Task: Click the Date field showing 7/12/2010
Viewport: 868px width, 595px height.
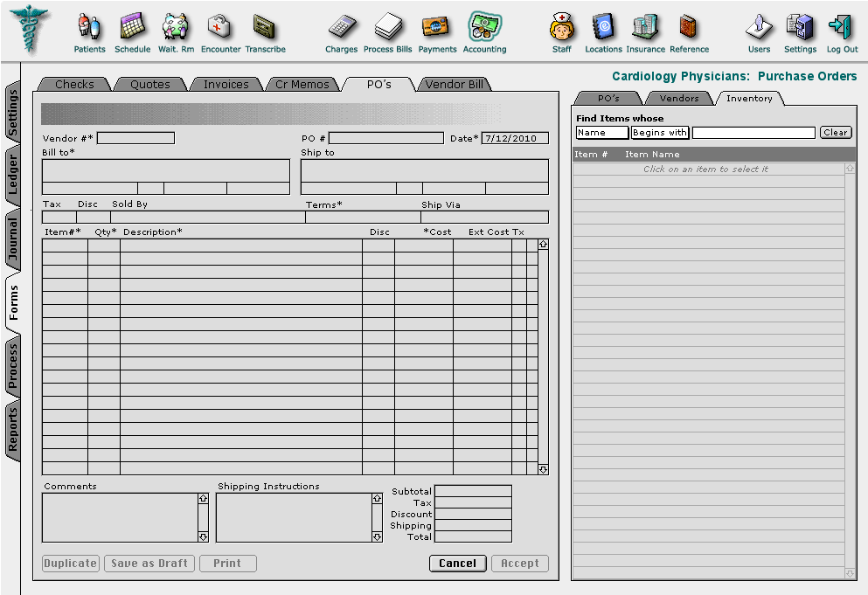Action: 515,138
